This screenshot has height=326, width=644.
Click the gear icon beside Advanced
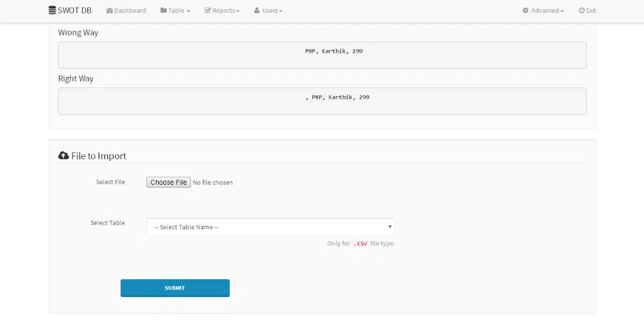click(525, 10)
